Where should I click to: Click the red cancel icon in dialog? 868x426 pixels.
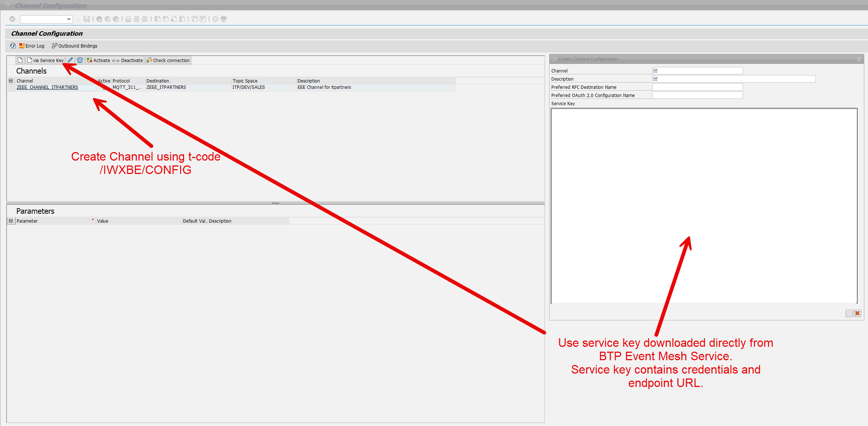tap(857, 313)
